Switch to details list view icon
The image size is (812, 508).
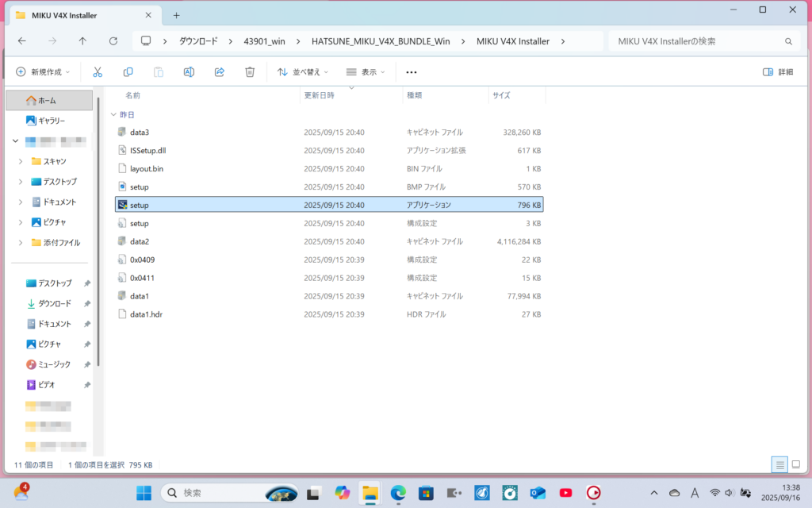pyautogui.click(x=779, y=464)
